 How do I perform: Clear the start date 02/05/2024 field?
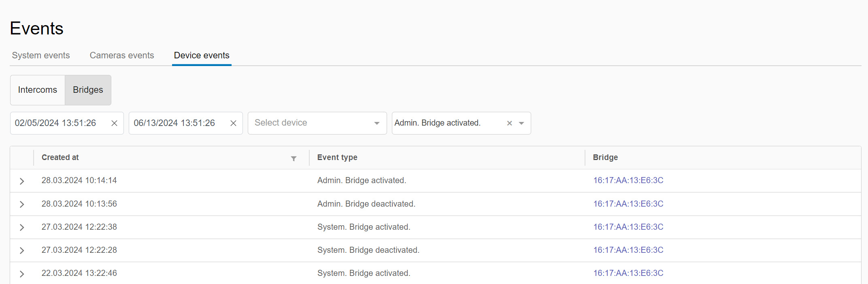[114, 123]
